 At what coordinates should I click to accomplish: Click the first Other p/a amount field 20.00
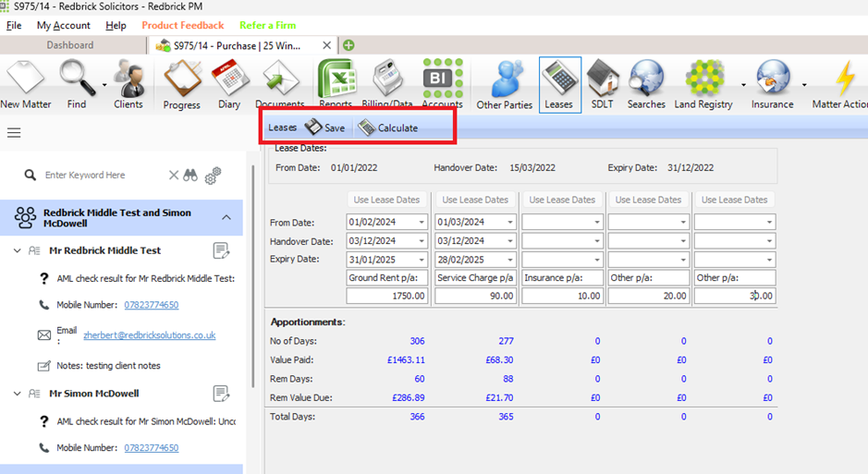point(648,296)
